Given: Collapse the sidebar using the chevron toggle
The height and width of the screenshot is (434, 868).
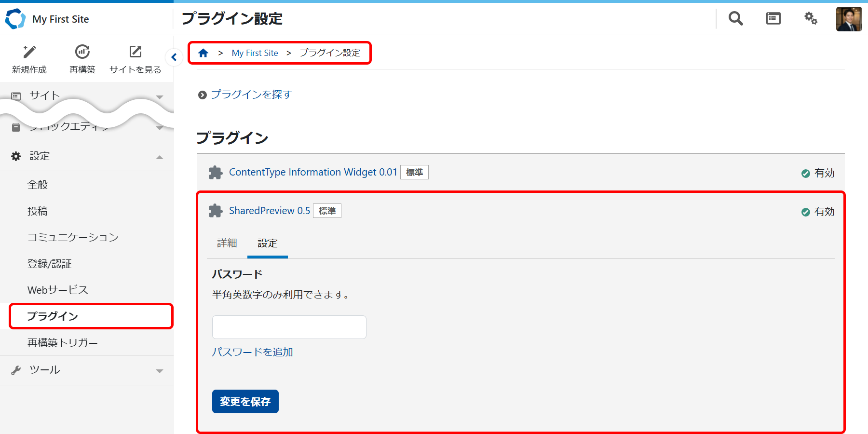Looking at the screenshot, I should [x=174, y=57].
